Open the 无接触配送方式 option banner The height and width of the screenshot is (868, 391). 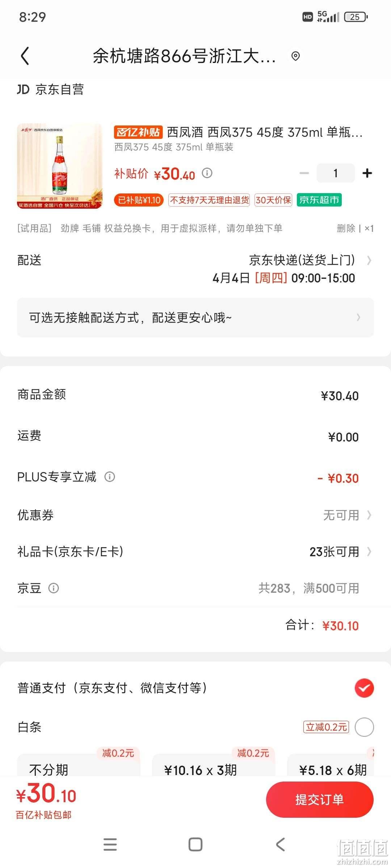click(195, 318)
